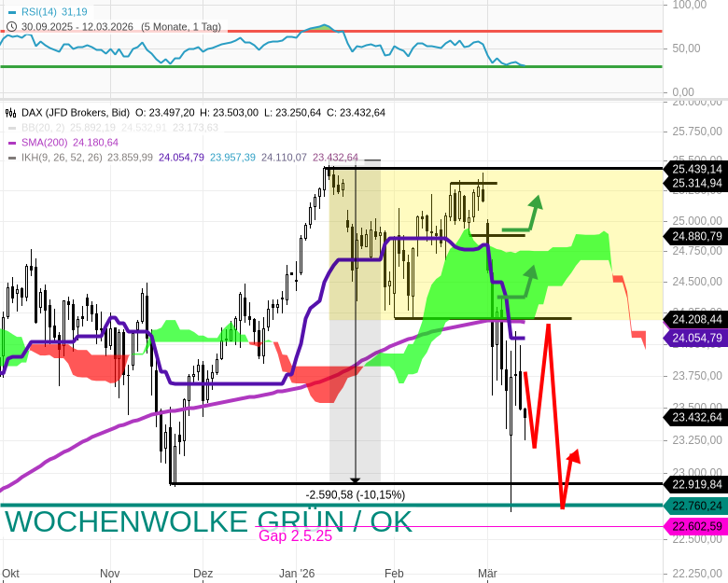Open the date range 30.09.2025 - 12.03.2026 selector
Image resolution: width=728 pixels, height=583 pixels.
78,27
